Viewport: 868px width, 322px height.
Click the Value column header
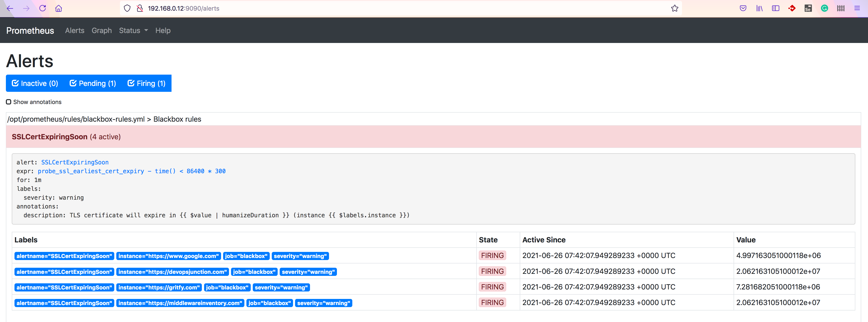pyautogui.click(x=746, y=240)
